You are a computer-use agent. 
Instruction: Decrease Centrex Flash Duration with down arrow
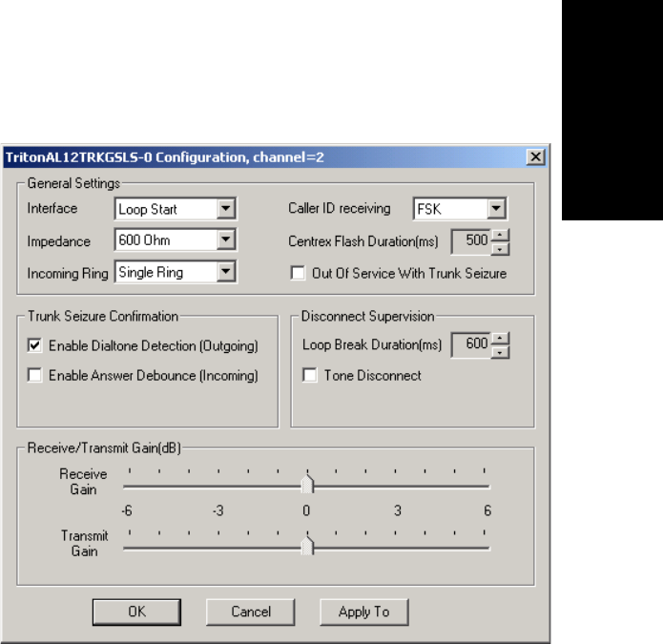click(500, 249)
